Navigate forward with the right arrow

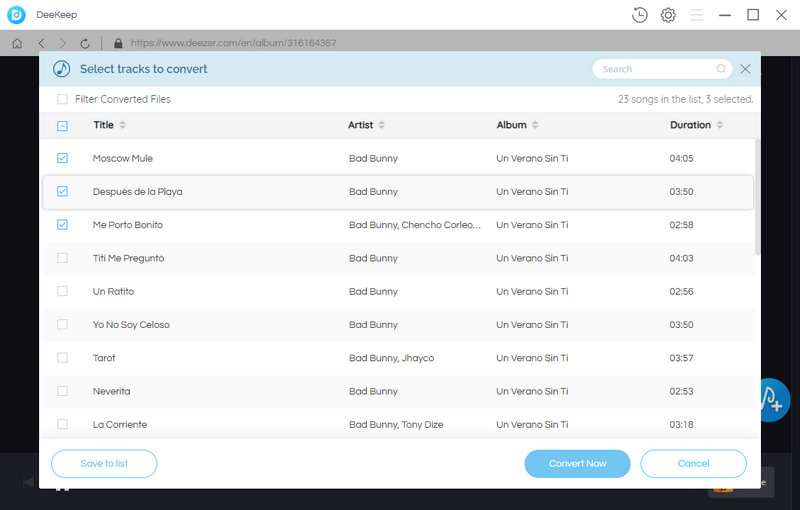tap(63, 43)
